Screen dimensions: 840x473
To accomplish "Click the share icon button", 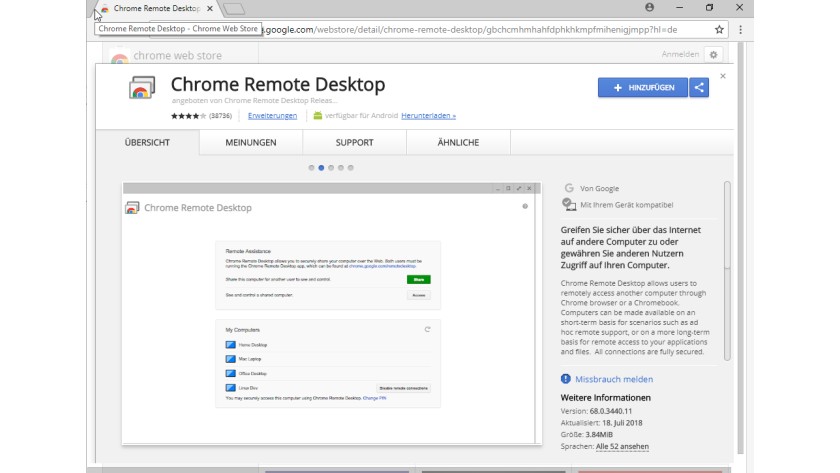I will click(x=699, y=87).
